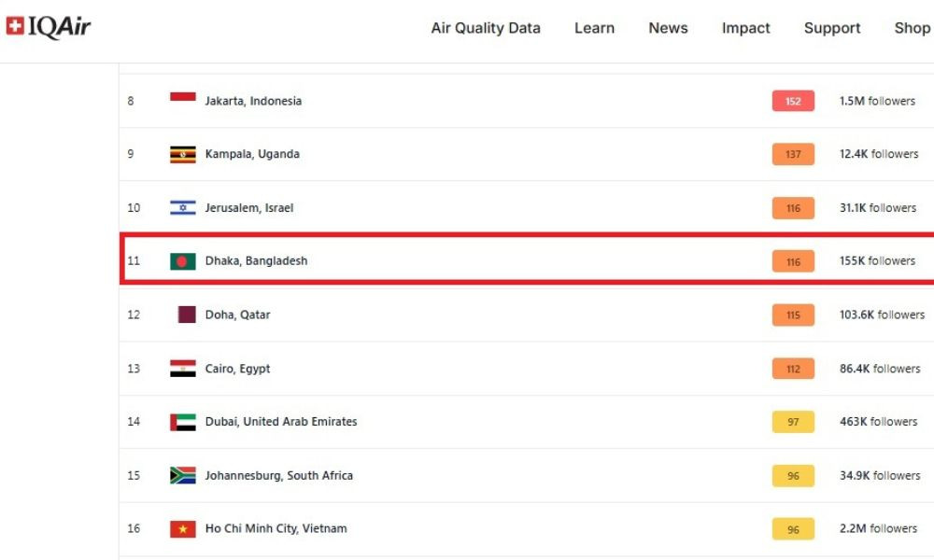Click the Bangladesh flag icon
934x560 pixels.
183,261
